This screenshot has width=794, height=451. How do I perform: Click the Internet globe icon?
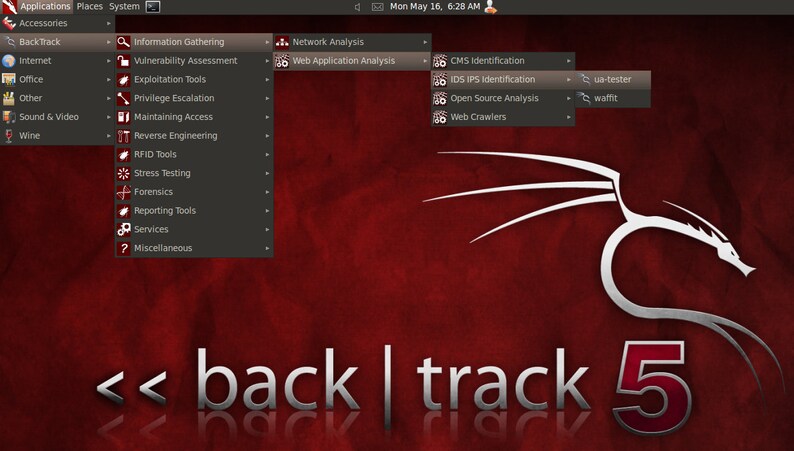point(9,61)
